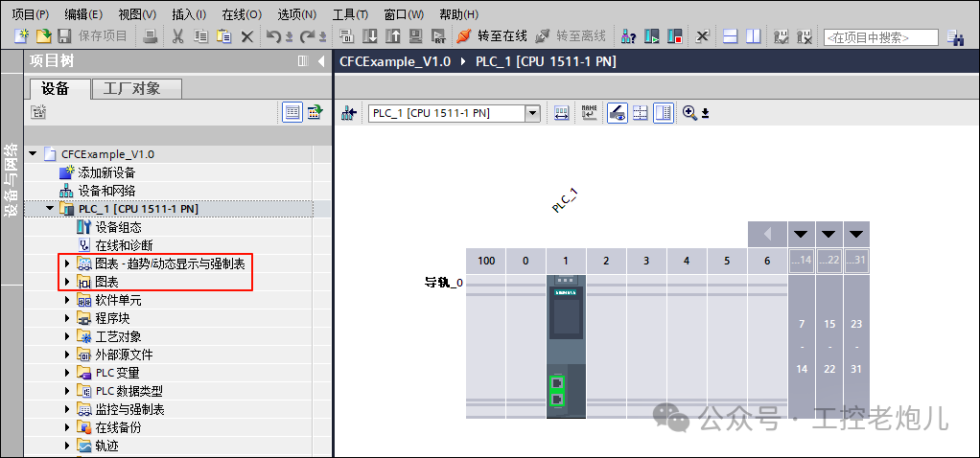This screenshot has width=980, height=458.
Task: Go offline with 转至离线
Action: tap(571, 36)
